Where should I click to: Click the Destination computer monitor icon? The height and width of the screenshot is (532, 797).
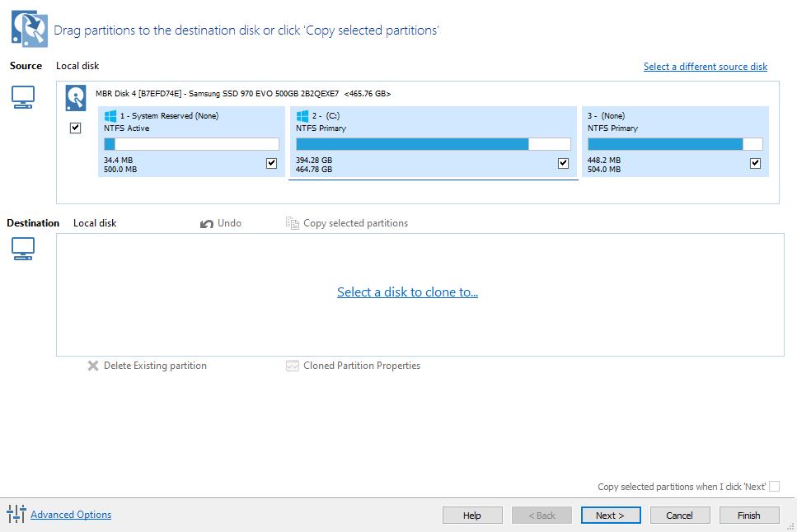(23, 249)
